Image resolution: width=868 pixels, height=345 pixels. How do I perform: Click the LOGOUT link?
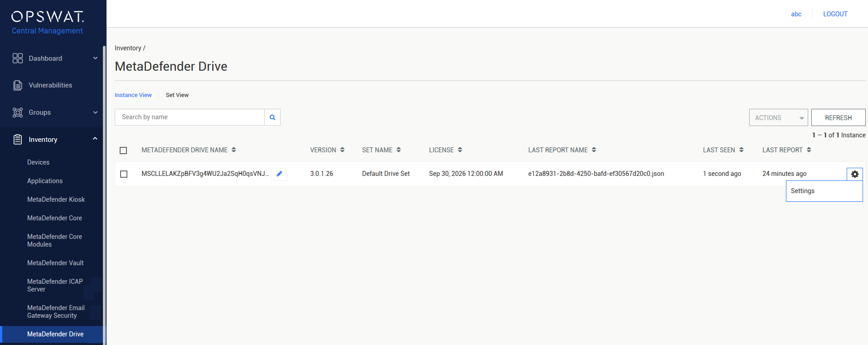point(835,14)
